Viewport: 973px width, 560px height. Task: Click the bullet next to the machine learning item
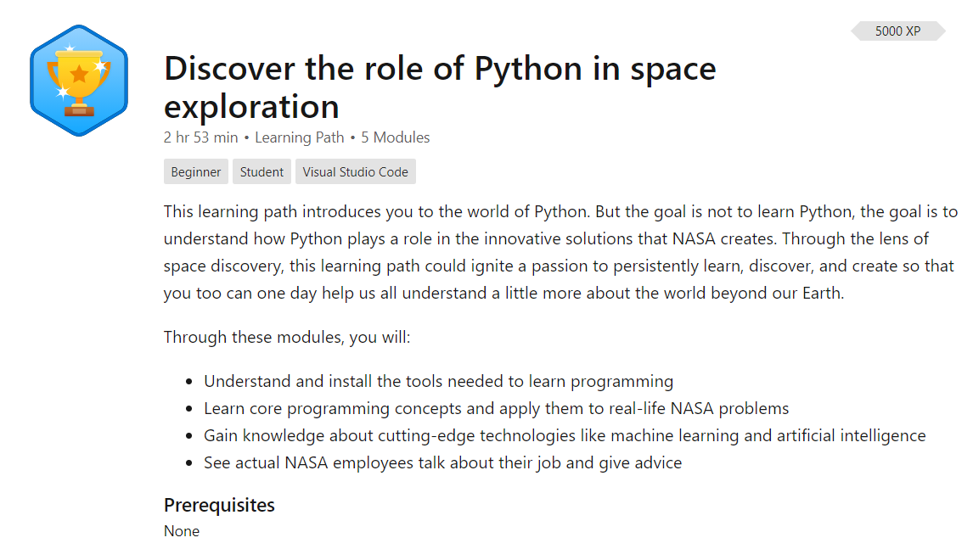(x=188, y=435)
